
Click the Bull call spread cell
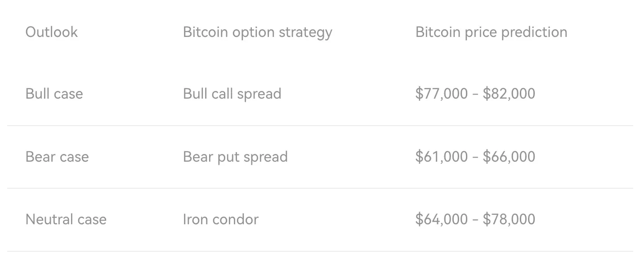pyautogui.click(x=232, y=94)
